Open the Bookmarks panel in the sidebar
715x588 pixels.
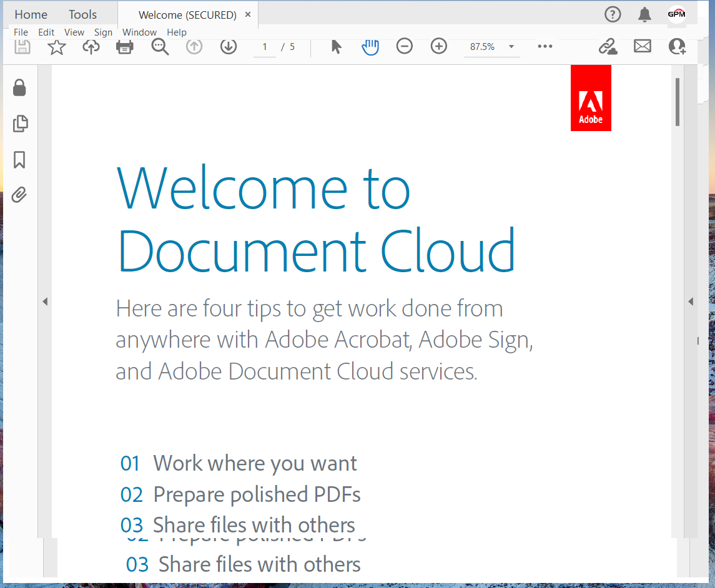click(x=19, y=160)
